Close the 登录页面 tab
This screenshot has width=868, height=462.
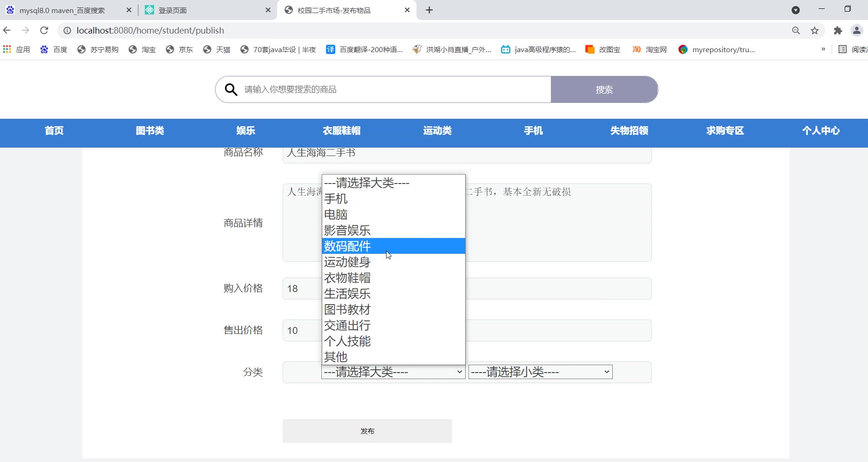coord(268,10)
